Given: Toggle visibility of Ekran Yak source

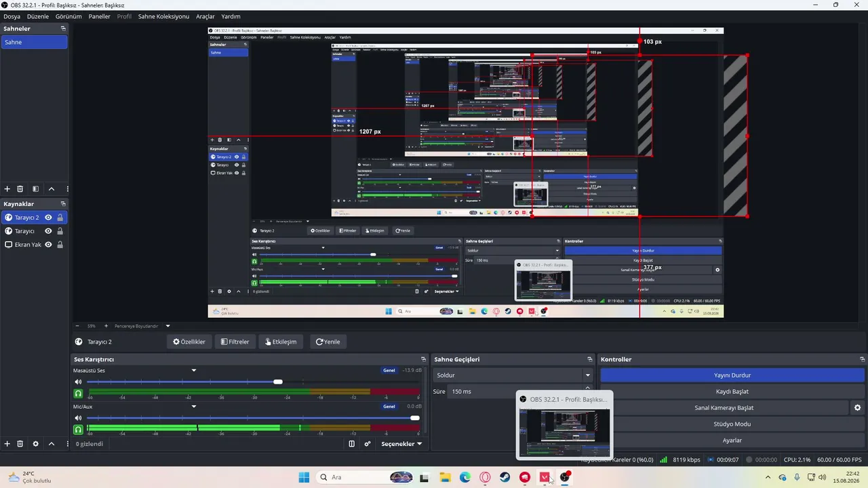Looking at the screenshot, I should (x=48, y=245).
